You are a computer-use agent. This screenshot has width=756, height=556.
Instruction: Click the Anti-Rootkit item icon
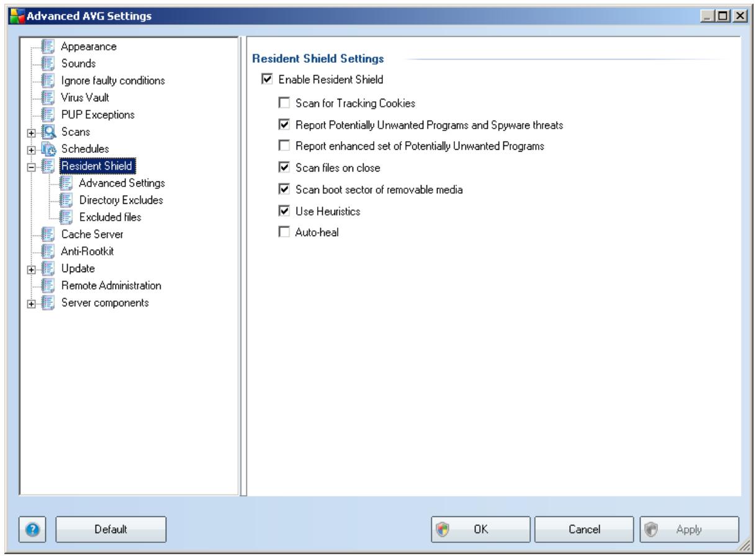(x=47, y=251)
